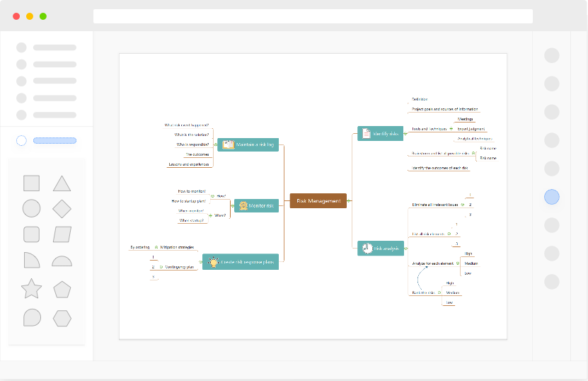Click the Create risk response plans node
The height and width of the screenshot is (381, 588).
tap(241, 262)
